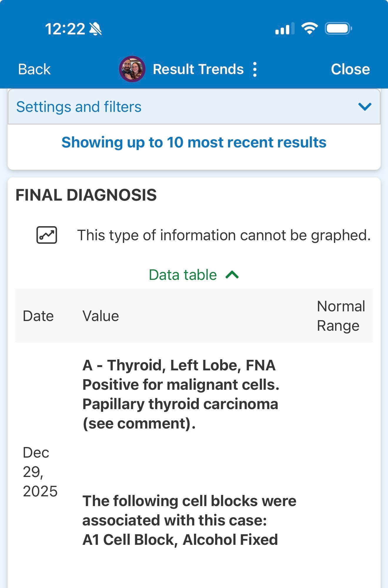
Task: Select the Dec 29, 2025 date cell
Action: click(x=40, y=472)
